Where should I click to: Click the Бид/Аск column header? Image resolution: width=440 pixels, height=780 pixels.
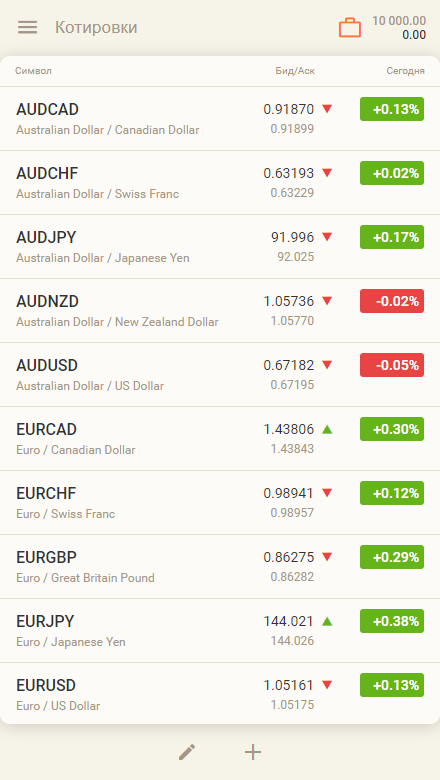[x=295, y=71]
